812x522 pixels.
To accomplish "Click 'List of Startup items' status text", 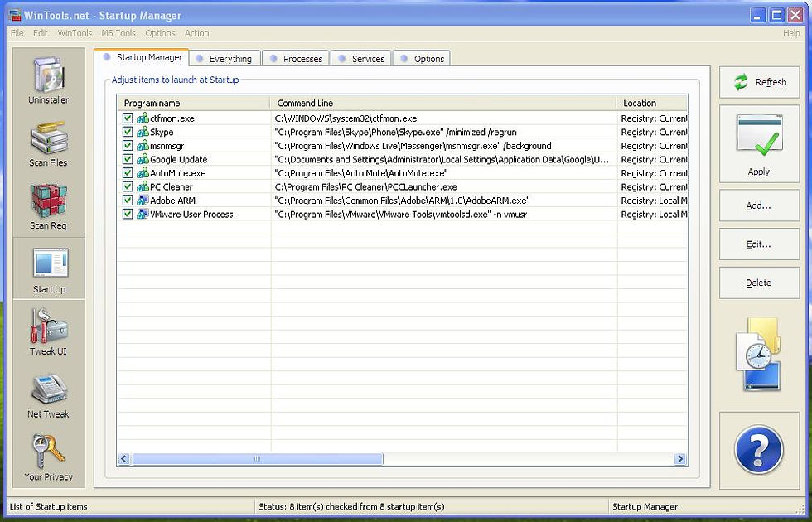I will click(49, 507).
